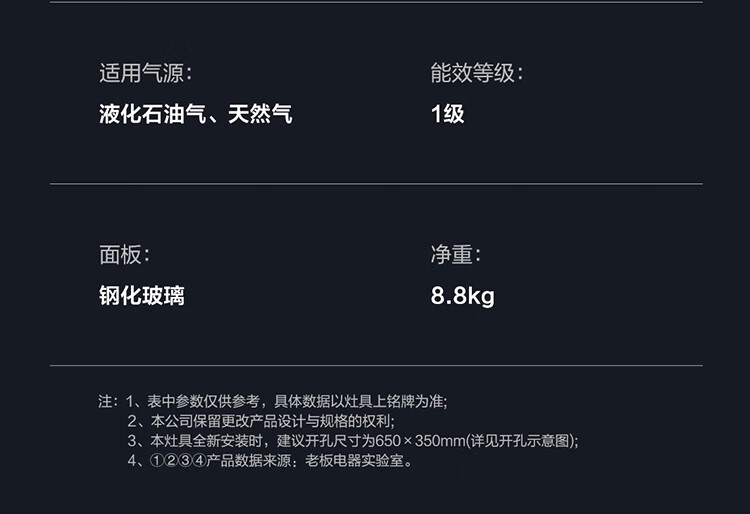This screenshot has height=514, width=750.
Task: Click the 详见开孔示意图 reference text
Action: (522, 441)
